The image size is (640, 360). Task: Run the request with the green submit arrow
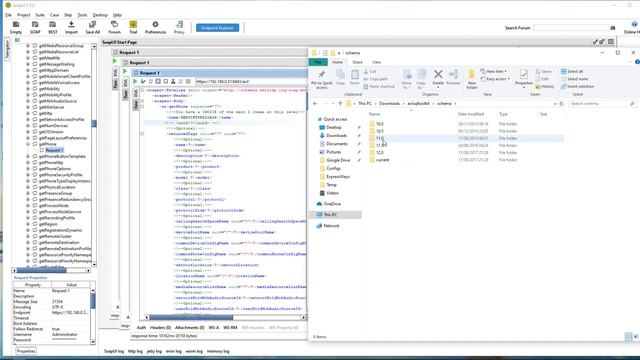135,82
